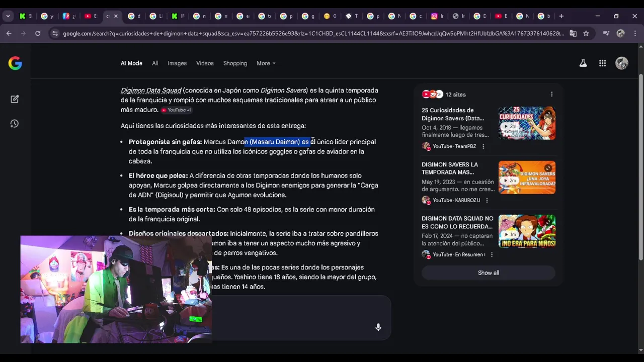Activate voice input microphone icon
The width and height of the screenshot is (644, 362).
coord(378,327)
